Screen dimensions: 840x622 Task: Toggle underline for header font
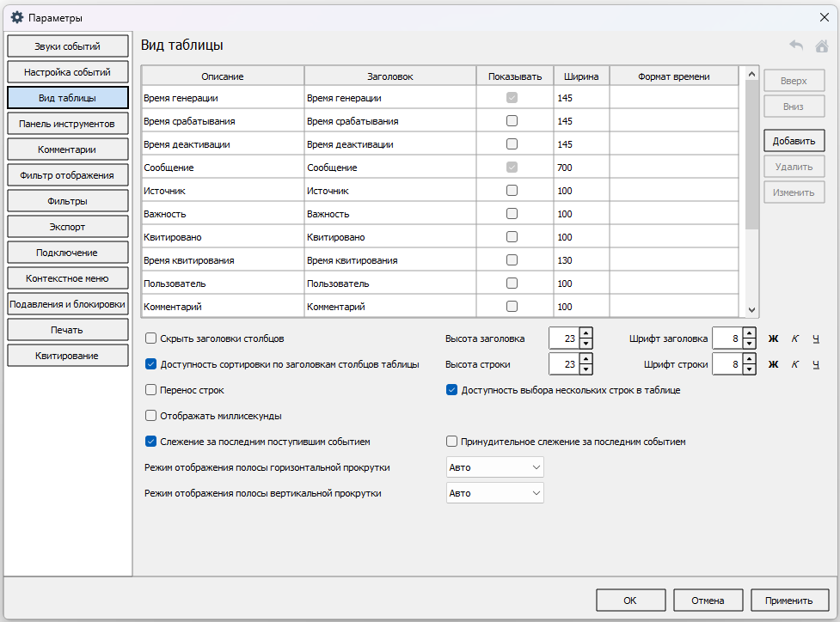[x=816, y=338]
